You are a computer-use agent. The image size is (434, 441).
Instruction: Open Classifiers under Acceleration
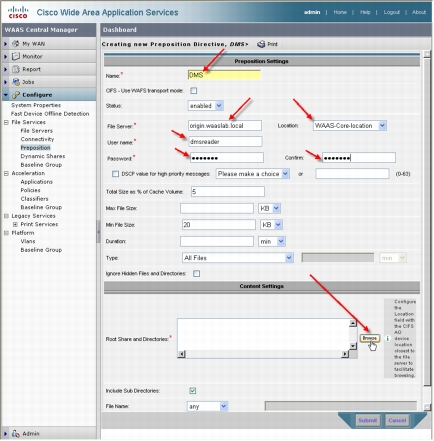click(34, 199)
